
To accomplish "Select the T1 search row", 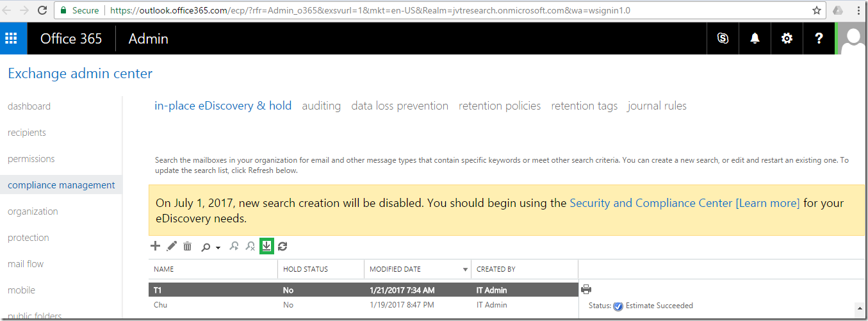I will pyautogui.click(x=363, y=290).
